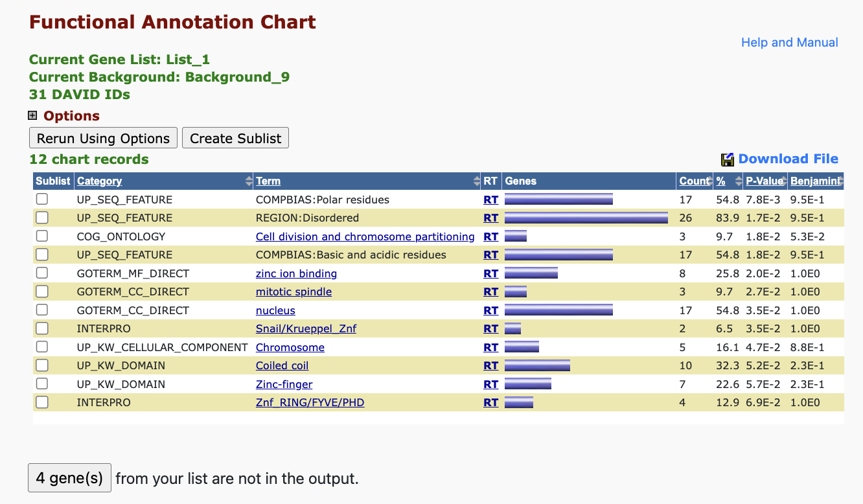Open the Znf_RING/FYVE/PHD term link

[x=310, y=402]
